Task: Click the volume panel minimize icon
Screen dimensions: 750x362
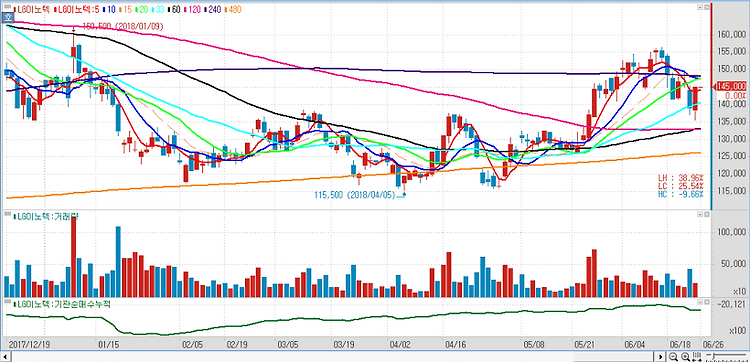Action: 699,215
